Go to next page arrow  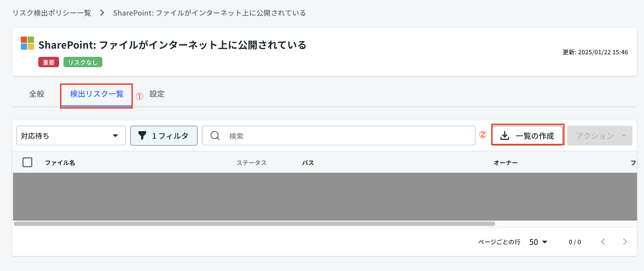click(625, 241)
